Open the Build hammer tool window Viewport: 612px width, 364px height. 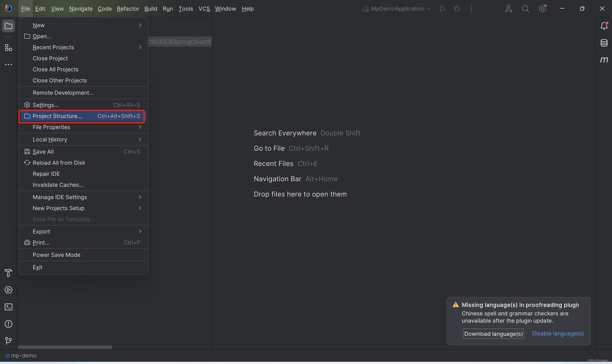click(x=8, y=273)
